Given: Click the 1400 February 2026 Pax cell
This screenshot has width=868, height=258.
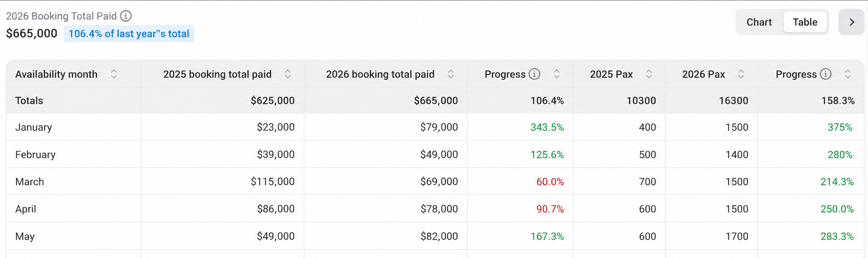Looking at the screenshot, I should [737, 154].
